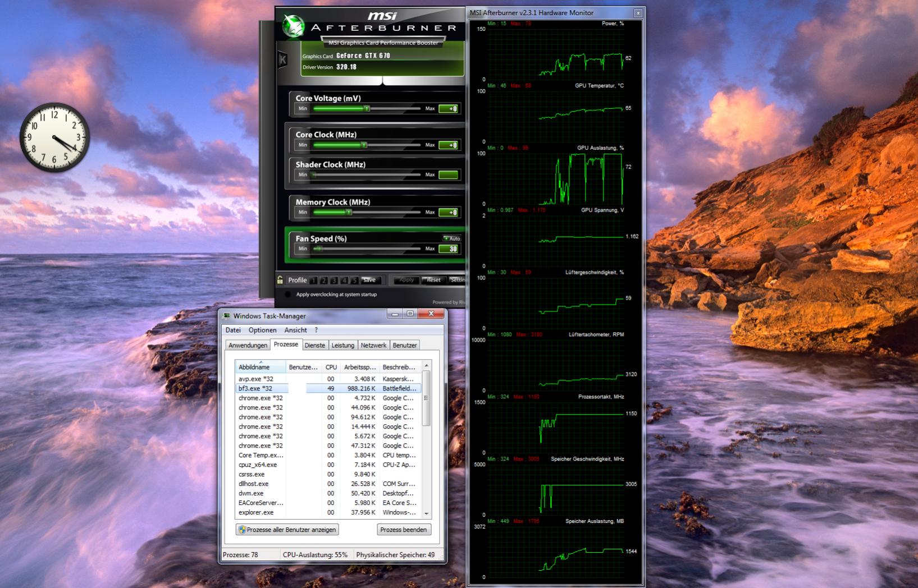Click the Memory Clock slider handle

pyautogui.click(x=349, y=212)
